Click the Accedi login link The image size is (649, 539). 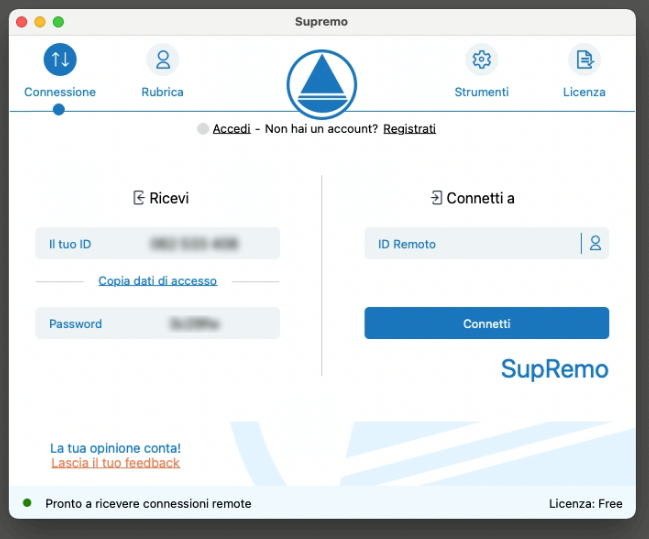(231, 129)
